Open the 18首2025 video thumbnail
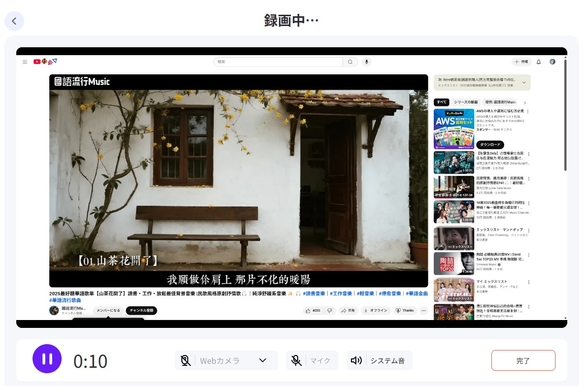 [x=454, y=212]
